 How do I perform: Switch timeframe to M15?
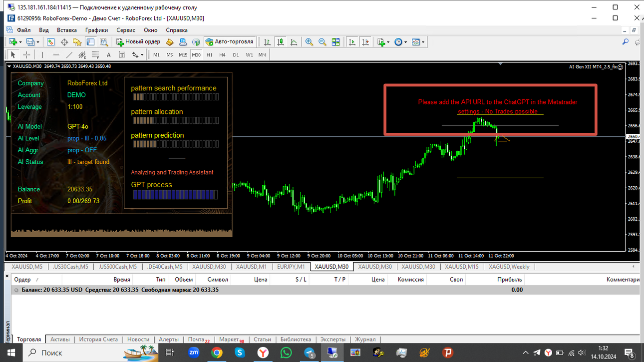click(x=183, y=55)
